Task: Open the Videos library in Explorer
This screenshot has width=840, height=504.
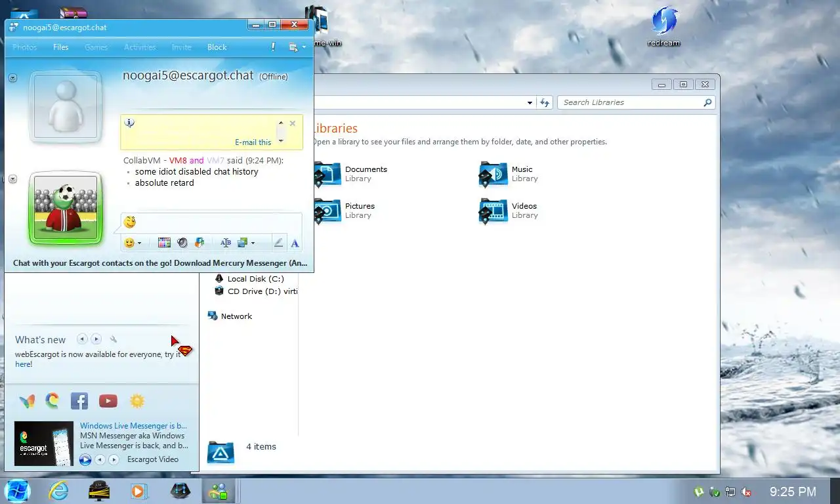Action: tap(509, 211)
